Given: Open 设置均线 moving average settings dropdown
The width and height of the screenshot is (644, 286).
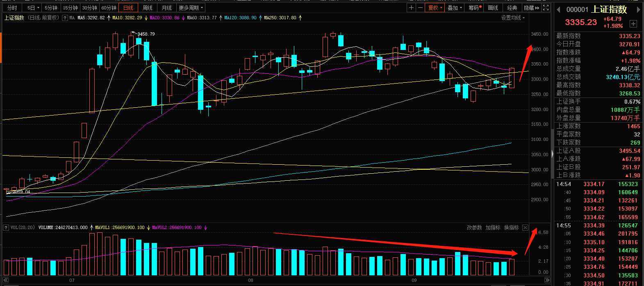Looking at the screenshot, I should click(x=513, y=18).
